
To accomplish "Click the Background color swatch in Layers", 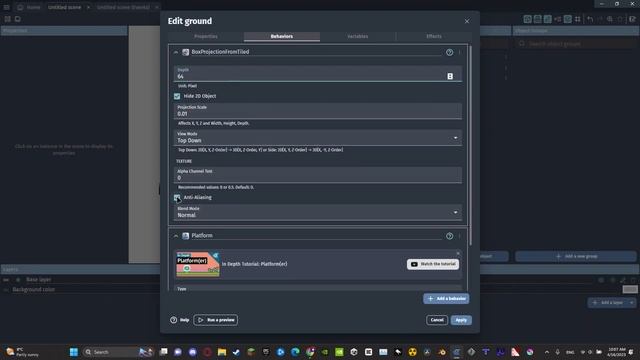I will (630, 289).
